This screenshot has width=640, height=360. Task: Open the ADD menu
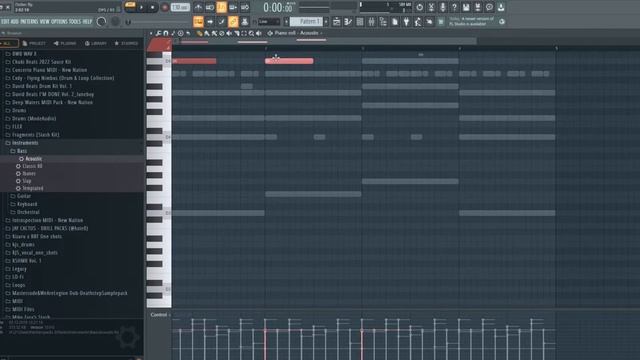[14, 22]
